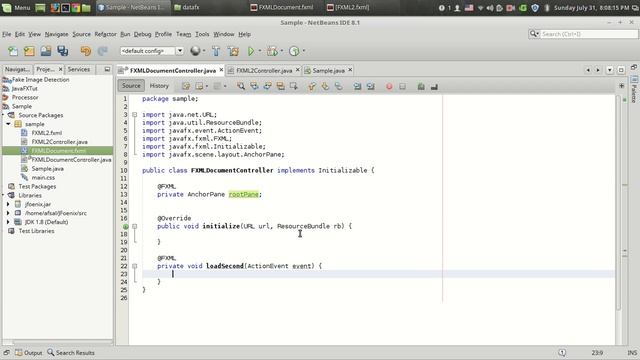Collapse the loadSecond method code fold
Image resolution: width=640 pixels, height=360 pixels.
point(134,266)
